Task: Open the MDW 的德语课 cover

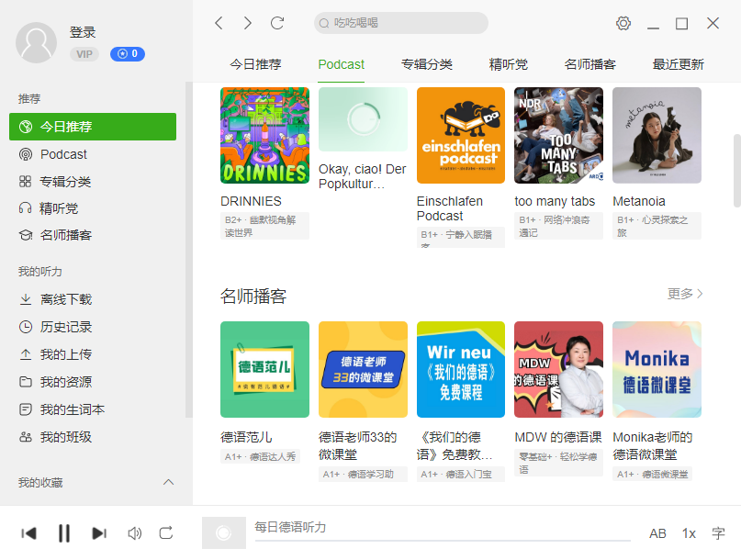Action: (x=558, y=370)
